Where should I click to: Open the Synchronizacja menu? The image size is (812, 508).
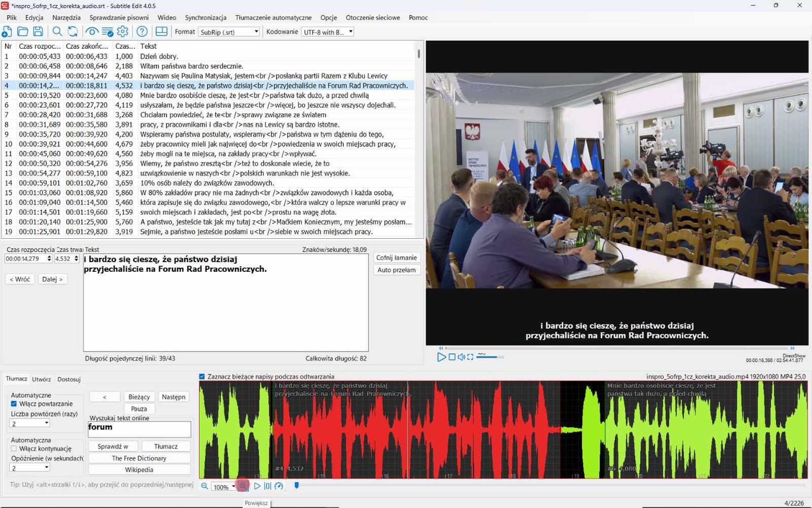(206, 17)
